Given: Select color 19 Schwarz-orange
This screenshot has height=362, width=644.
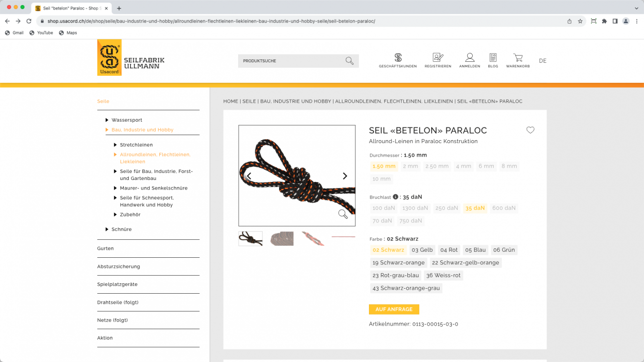Looking at the screenshot, I should pos(398,263).
